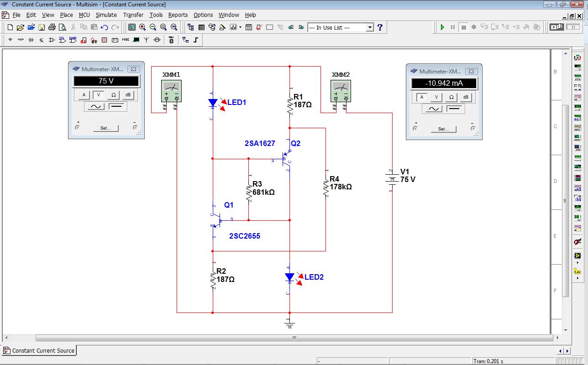Open the Postprocessor
The image size is (588, 365).
tap(249, 27)
